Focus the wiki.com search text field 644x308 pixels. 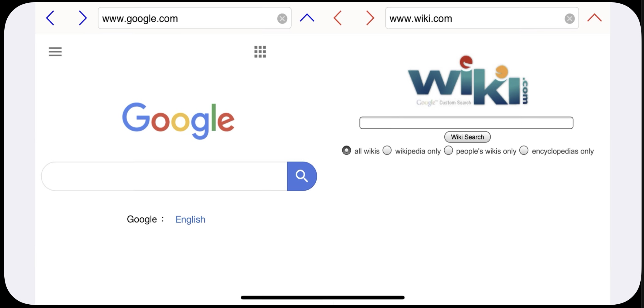(x=466, y=123)
